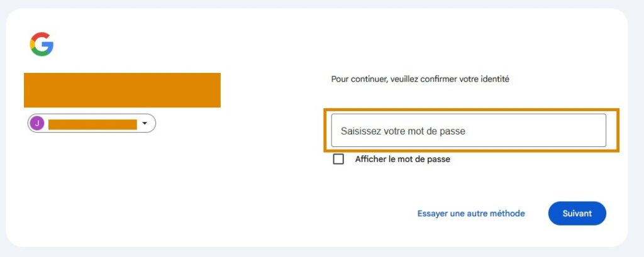Expand the account switcher dropdown arrow
644x257 pixels.
coord(145,123)
